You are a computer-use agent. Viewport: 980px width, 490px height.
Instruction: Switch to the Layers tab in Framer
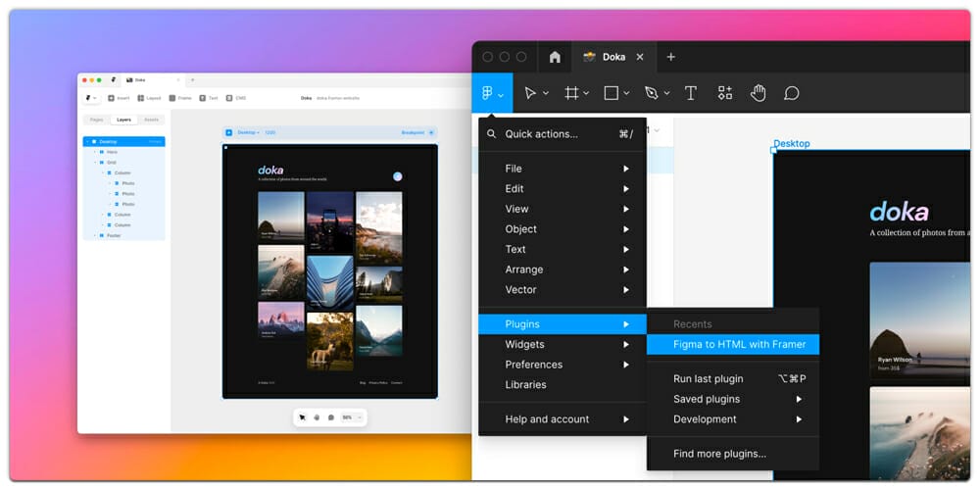[123, 120]
